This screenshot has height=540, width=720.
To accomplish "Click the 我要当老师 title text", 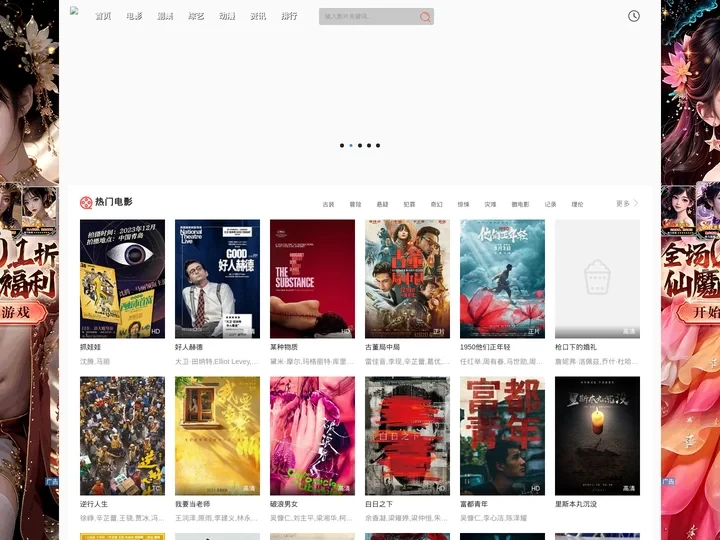I will (192, 504).
